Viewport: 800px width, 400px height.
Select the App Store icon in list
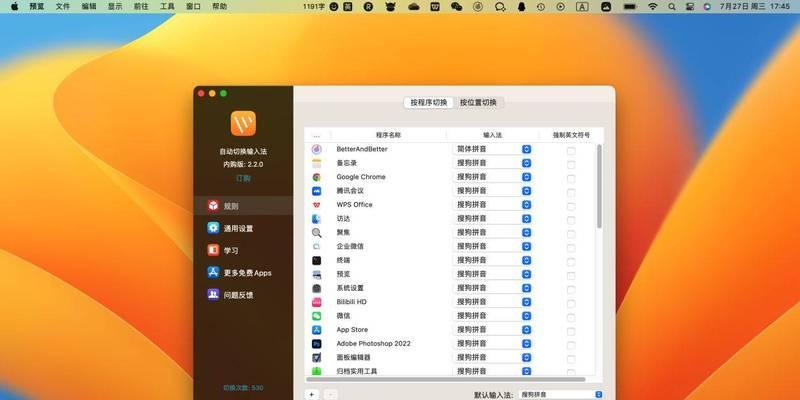[316, 330]
